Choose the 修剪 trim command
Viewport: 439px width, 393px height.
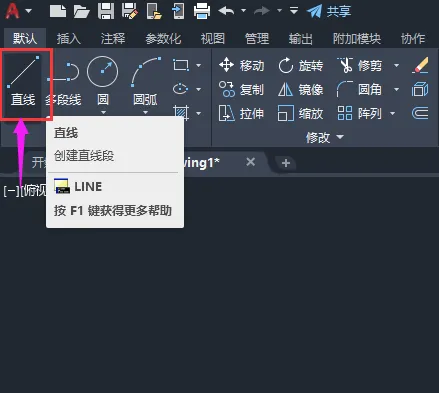point(360,65)
